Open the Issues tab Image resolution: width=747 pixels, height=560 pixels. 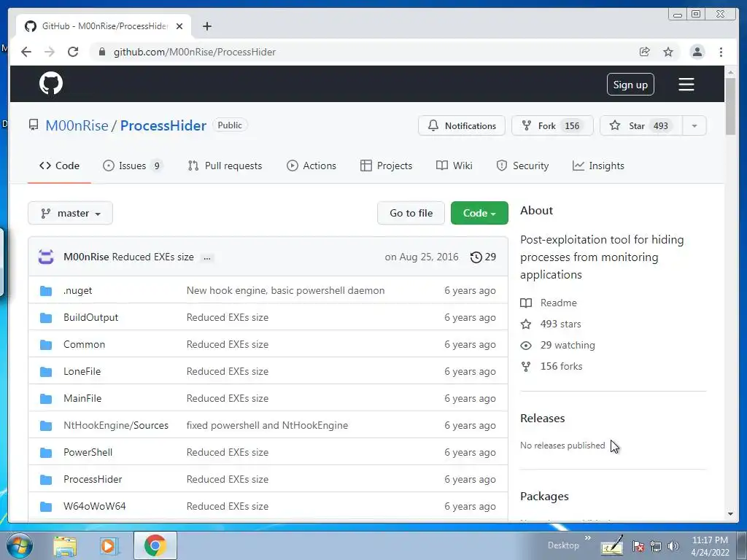point(133,166)
